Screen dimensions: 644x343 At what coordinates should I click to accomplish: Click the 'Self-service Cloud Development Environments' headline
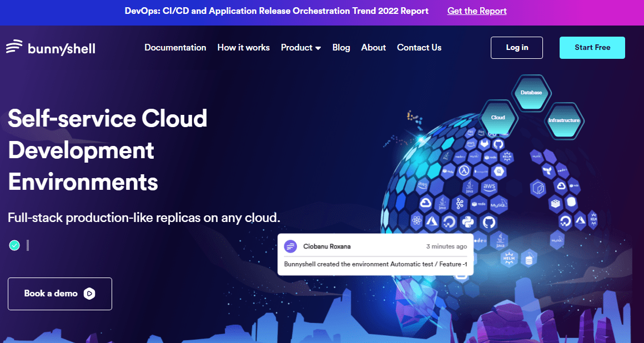tap(108, 150)
